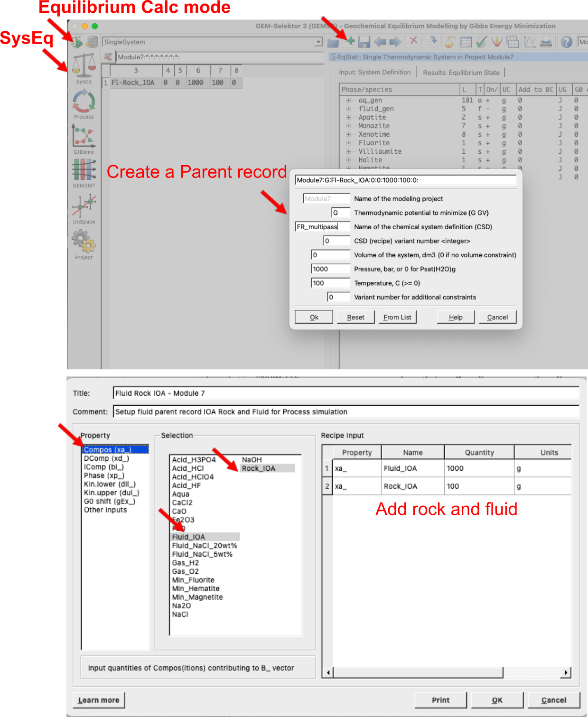Click Help in the record key dialog
This screenshot has height=717, width=588.
coord(456,317)
